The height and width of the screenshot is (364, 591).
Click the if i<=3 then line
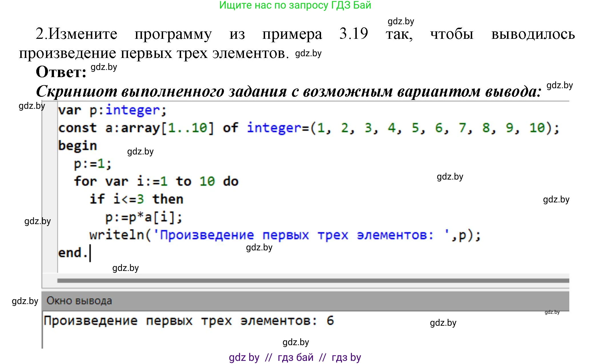click(x=136, y=199)
